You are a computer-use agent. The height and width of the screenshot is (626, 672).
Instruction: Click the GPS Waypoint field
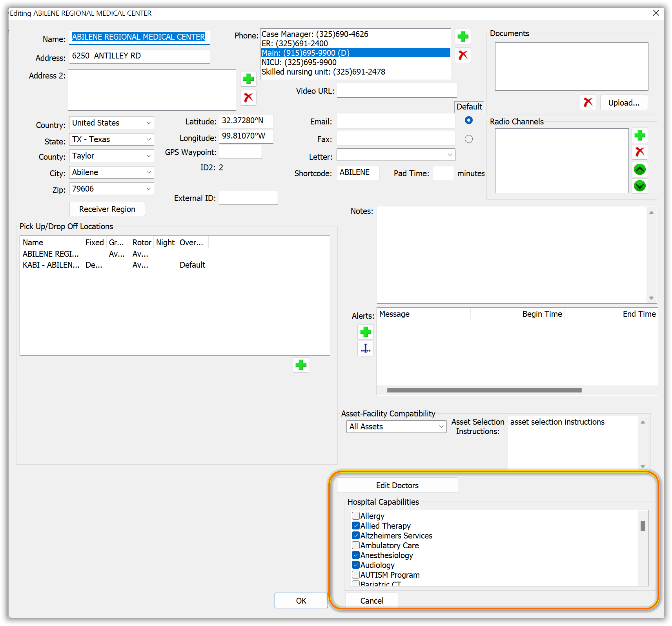coord(240,152)
